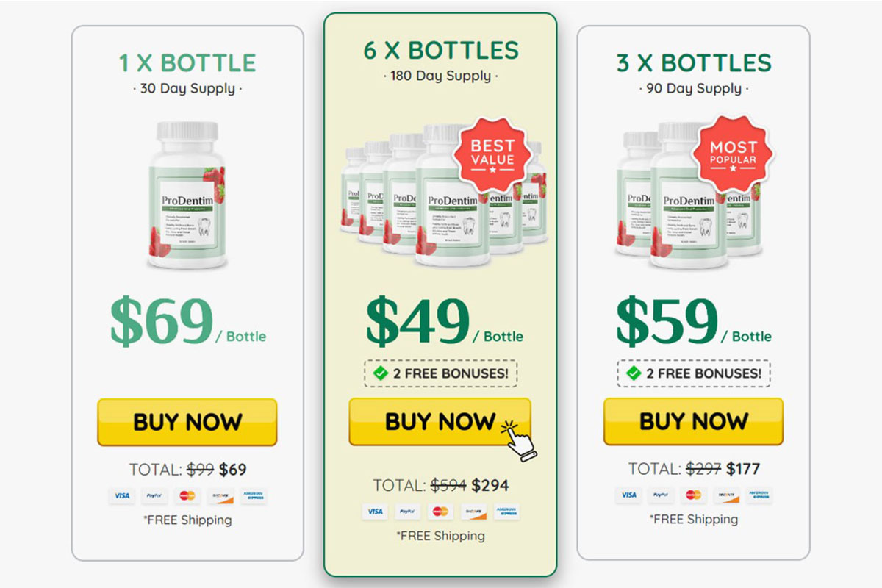Click the green checkmark beside 3 bottles bonuses
Viewport: 882px width, 588px height.
pyautogui.click(x=634, y=373)
